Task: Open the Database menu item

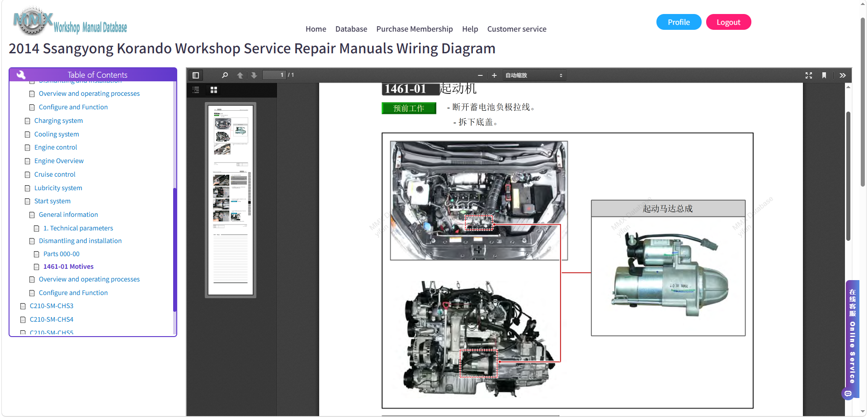Action: tap(351, 29)
